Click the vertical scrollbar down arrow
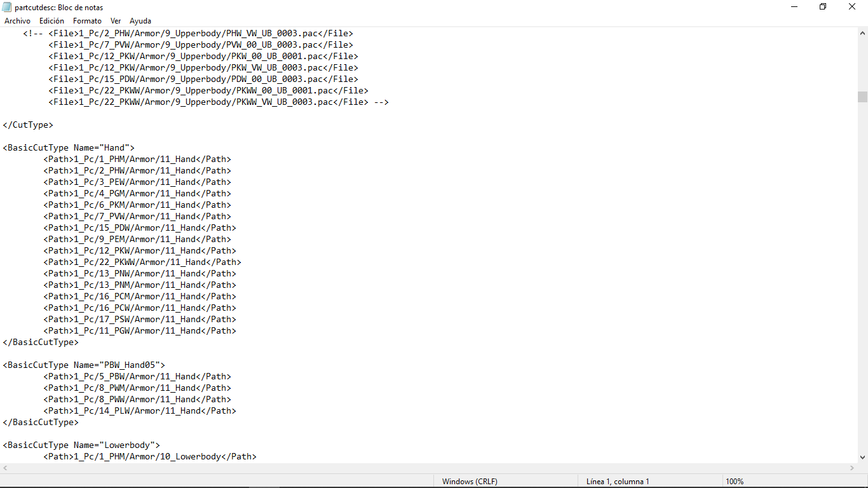This screenshot has height=488, width=868. tap(862, 457)
